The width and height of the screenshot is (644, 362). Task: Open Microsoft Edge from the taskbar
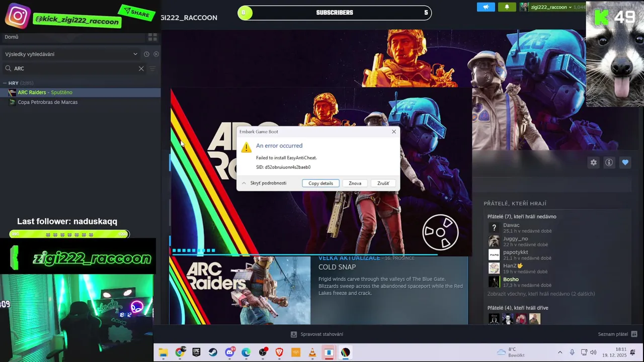(246, 352)
